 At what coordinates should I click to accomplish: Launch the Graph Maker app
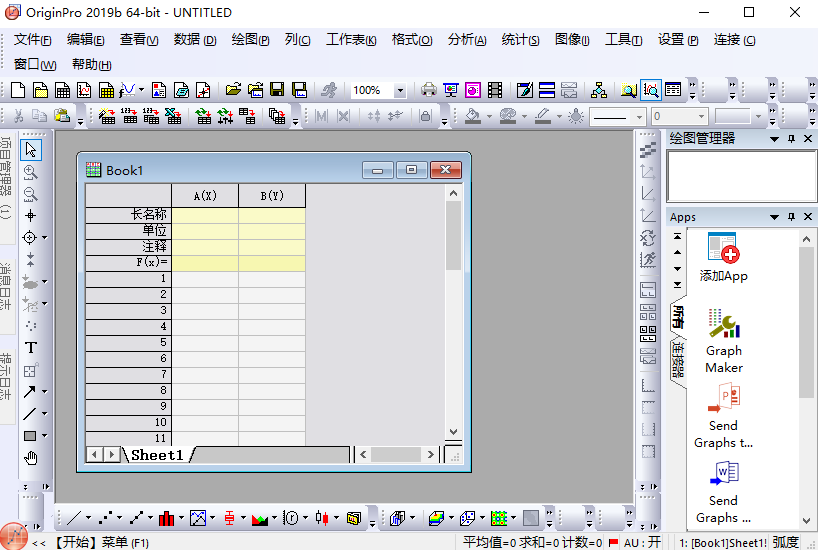tap(724, 341)
